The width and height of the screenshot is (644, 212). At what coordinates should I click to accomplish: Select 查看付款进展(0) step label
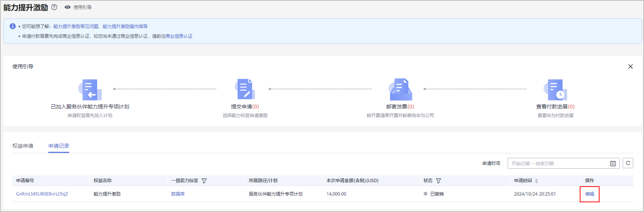(555, 107)
